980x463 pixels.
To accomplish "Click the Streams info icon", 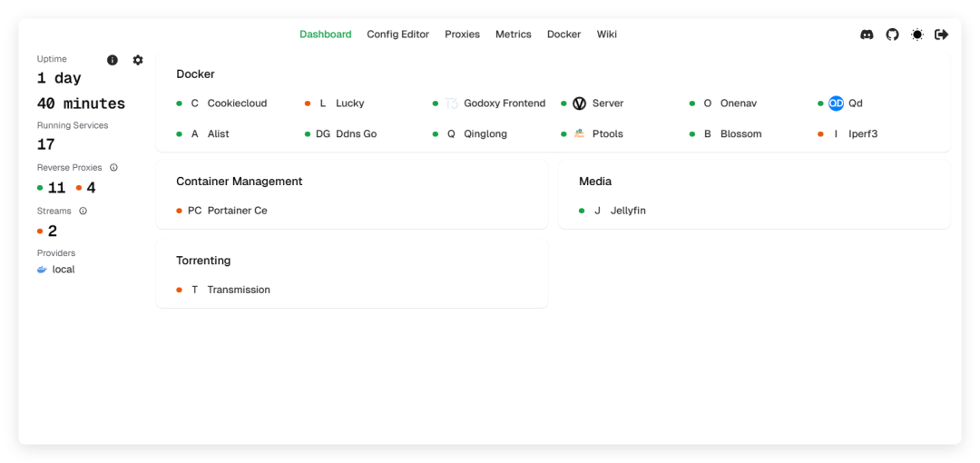I will [x=83, y=212].
